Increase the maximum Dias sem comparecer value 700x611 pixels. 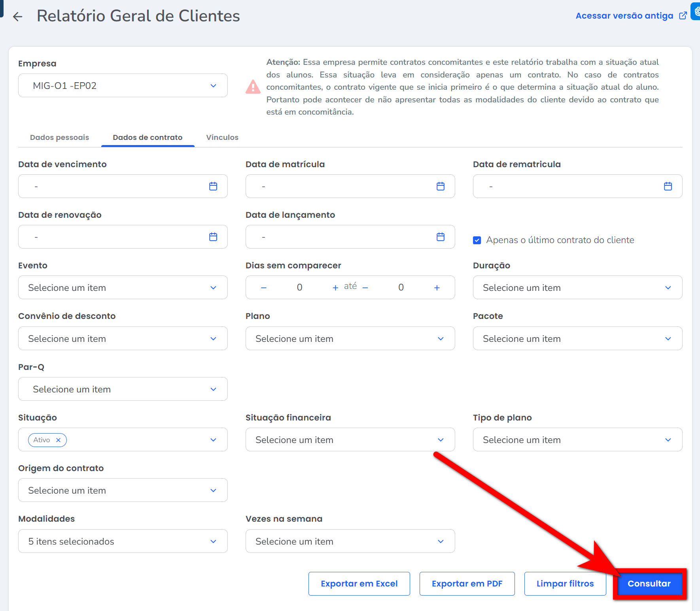point(437,288)
